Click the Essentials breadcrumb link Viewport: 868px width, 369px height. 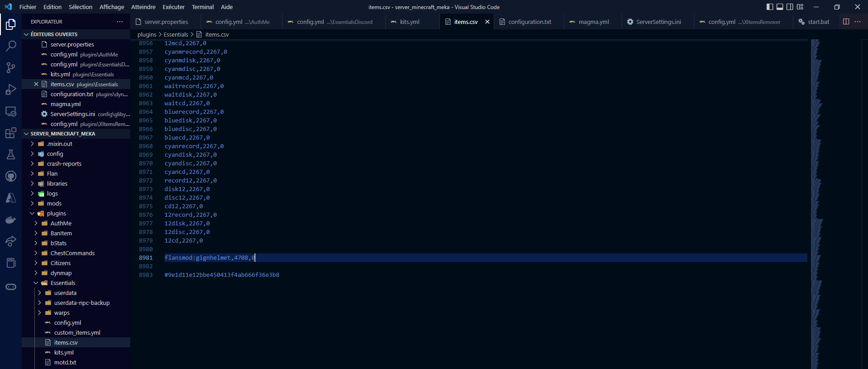[x=175, y=34]
